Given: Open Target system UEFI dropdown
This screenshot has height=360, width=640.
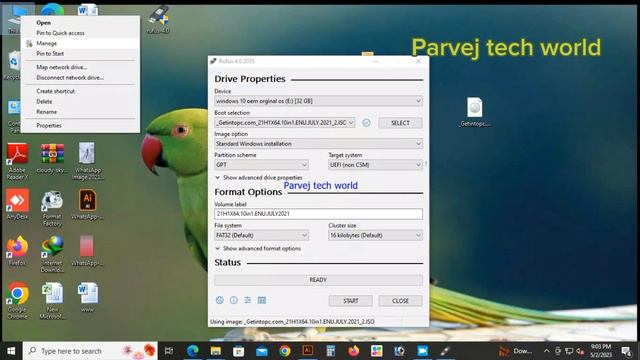Looking at the screenshot, I should (x=376, y=165).
